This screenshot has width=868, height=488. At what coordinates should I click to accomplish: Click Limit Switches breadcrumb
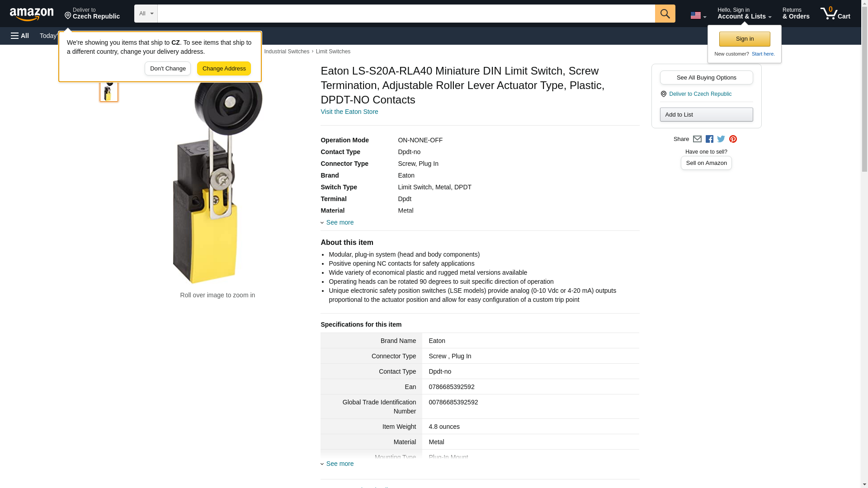point(333,52)
